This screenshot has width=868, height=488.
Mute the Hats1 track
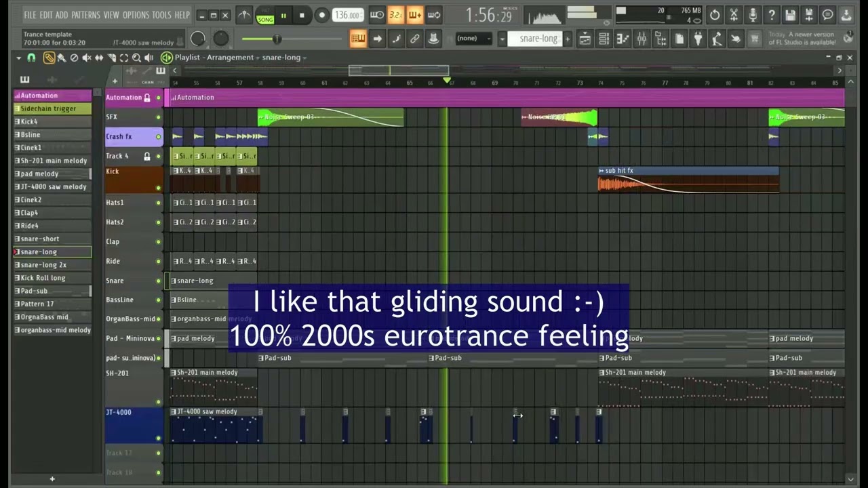[x=159, y=203]
